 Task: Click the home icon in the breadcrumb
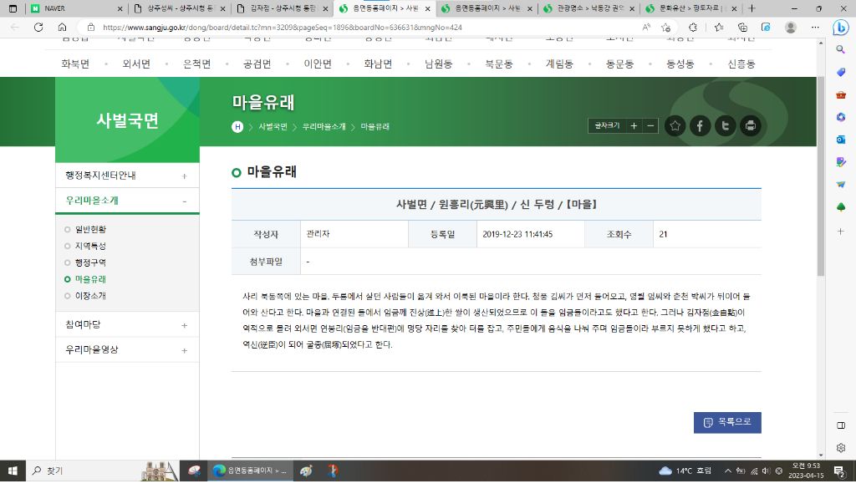pyautogui.click(x=238, y=127)
